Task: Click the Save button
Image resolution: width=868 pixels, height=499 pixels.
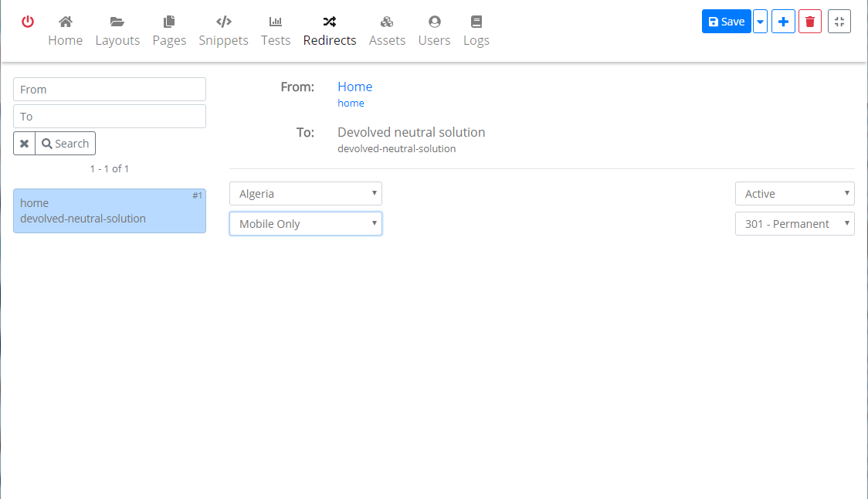Action: coord(726,22)
